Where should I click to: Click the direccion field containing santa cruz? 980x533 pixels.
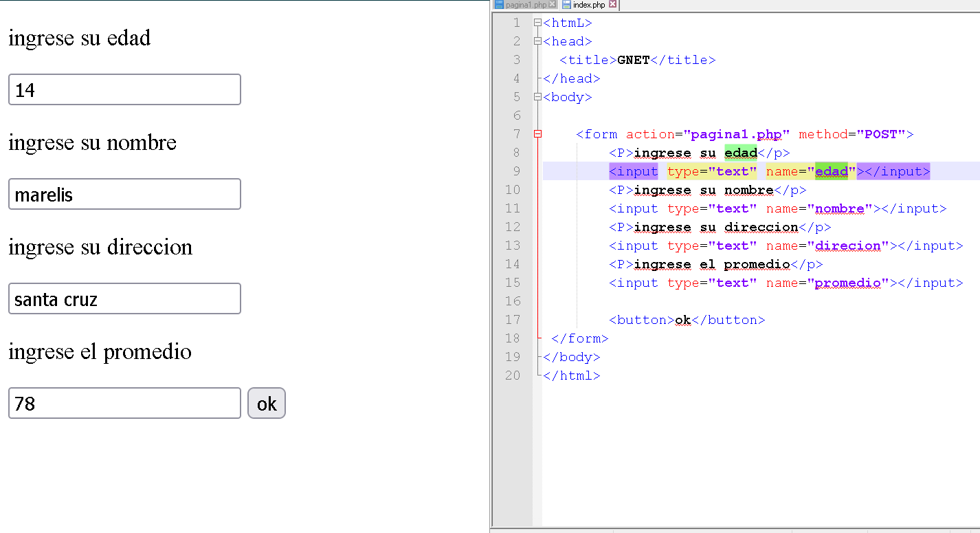[x=124, y=298]
